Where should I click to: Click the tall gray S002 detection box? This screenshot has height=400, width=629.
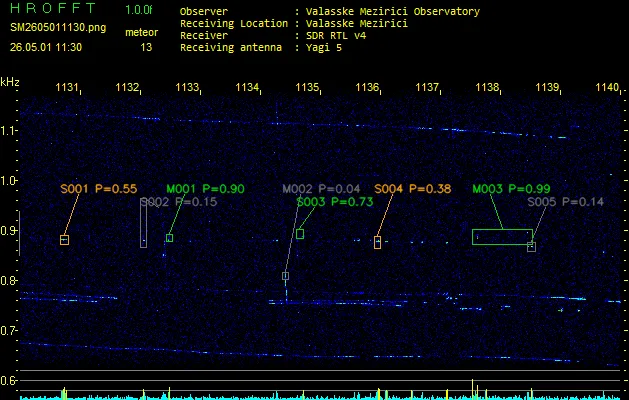point(143,223)
